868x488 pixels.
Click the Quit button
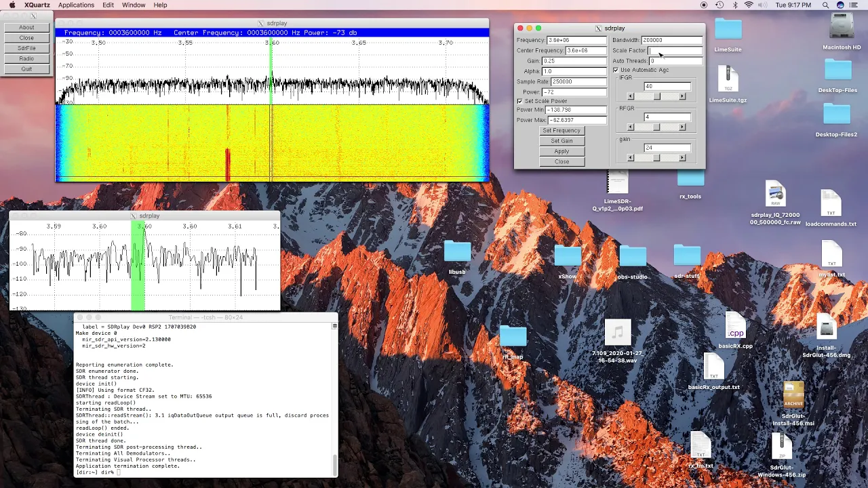[x=26, y=69]
